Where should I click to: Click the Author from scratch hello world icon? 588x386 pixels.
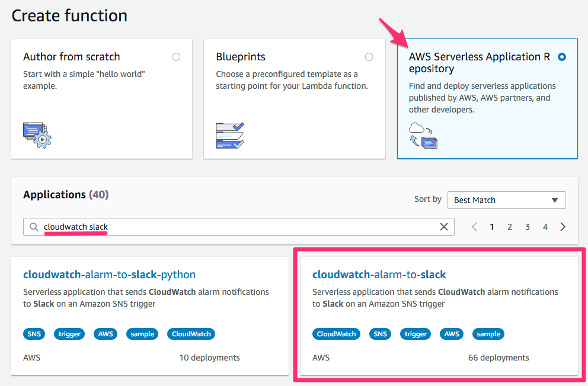(36, 135)
